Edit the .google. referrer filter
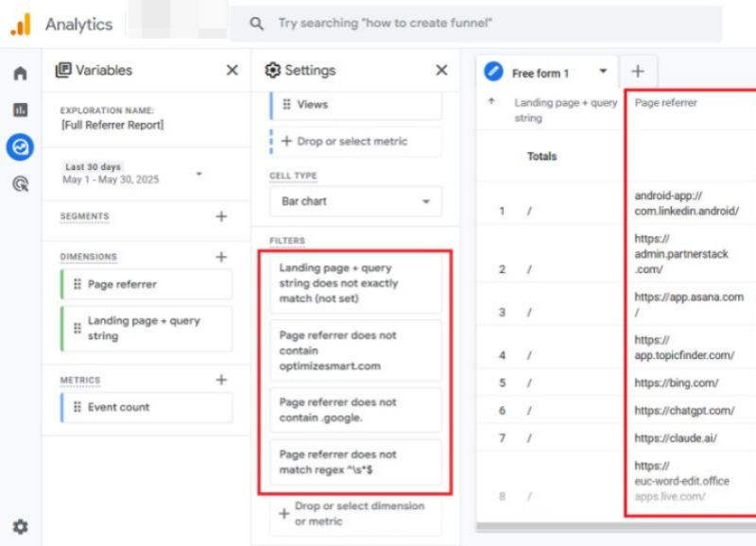The height and width of the screenshot is (546, 756). (356, 410)
